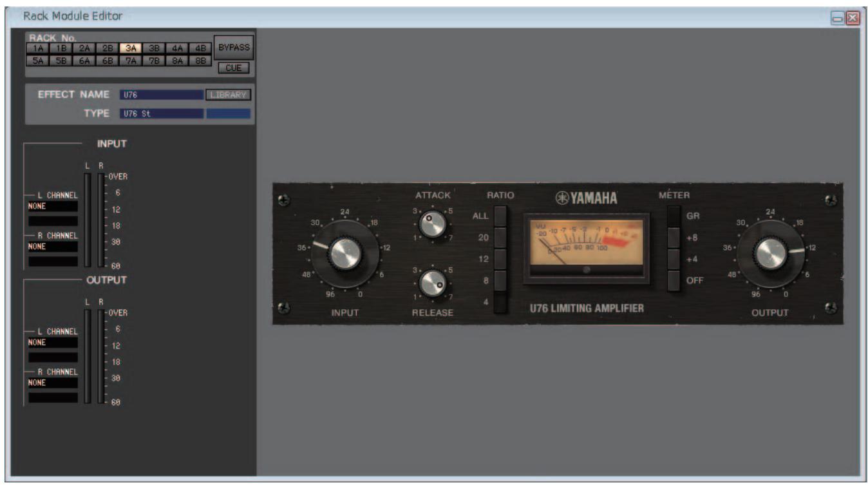The image size is (868, 485).
Task: Select rack 3A button
Action: click(131, 48)
